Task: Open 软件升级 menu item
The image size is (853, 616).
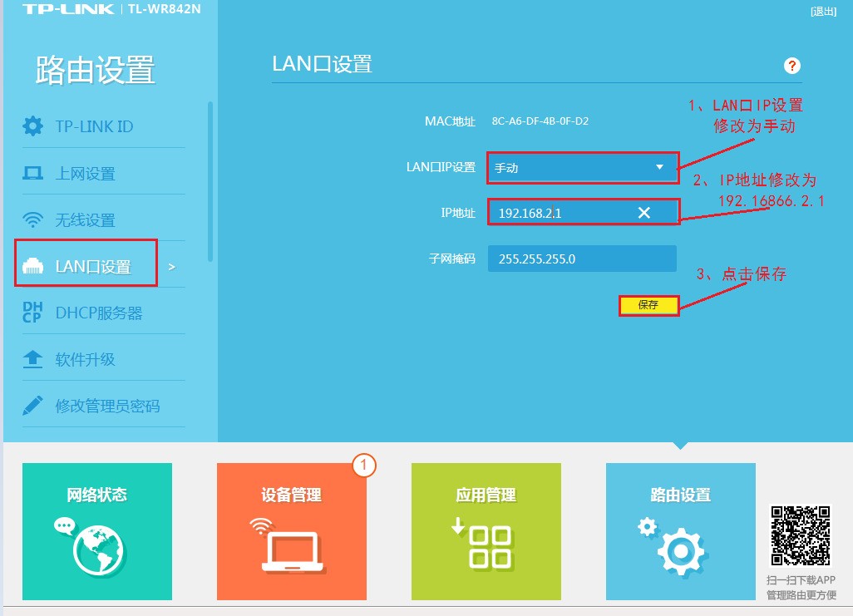Action: click(103, 359)
